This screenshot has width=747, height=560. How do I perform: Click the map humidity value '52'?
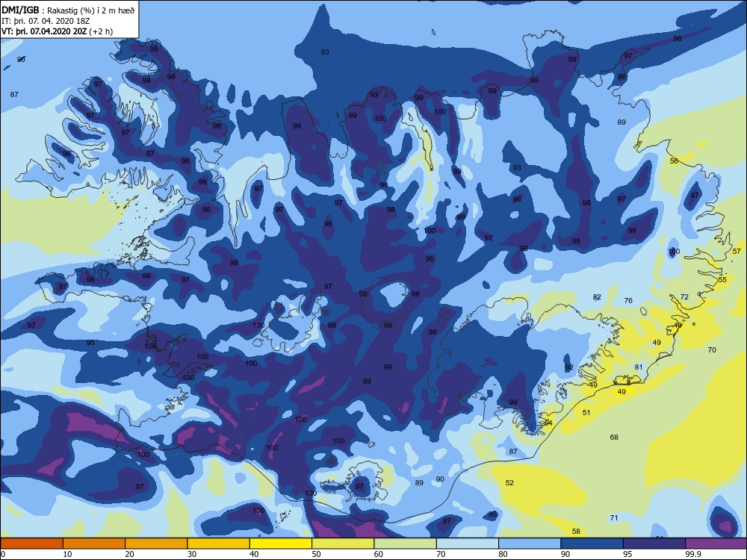[x=509, y=483]
